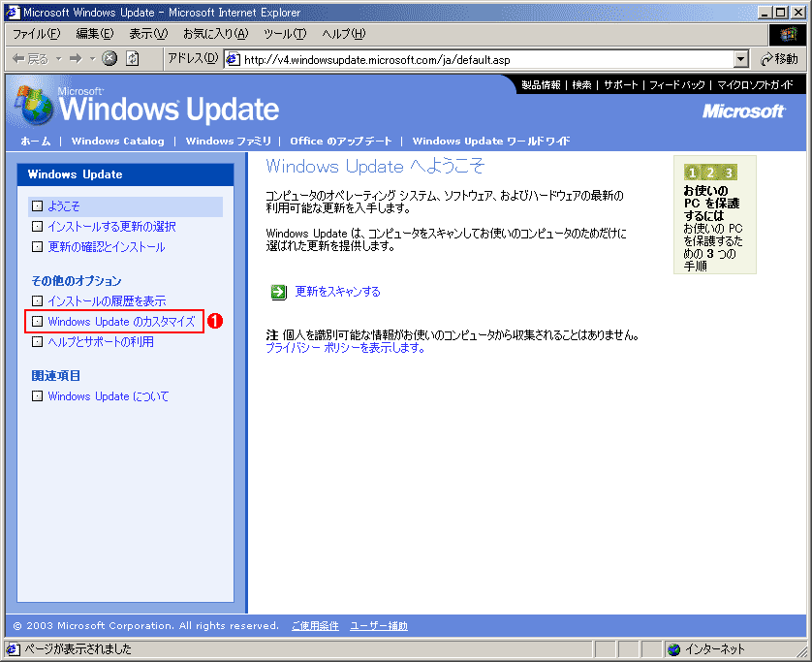This screenshot has width=812, height=662.
Task: Click the Back arrow toolbar button
Action: click(30, 59)
